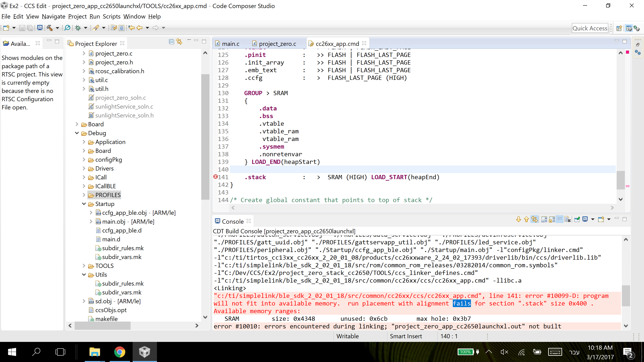Collapse the Debug folder
The width and height of the screenshot is (644, 362).
77,133
